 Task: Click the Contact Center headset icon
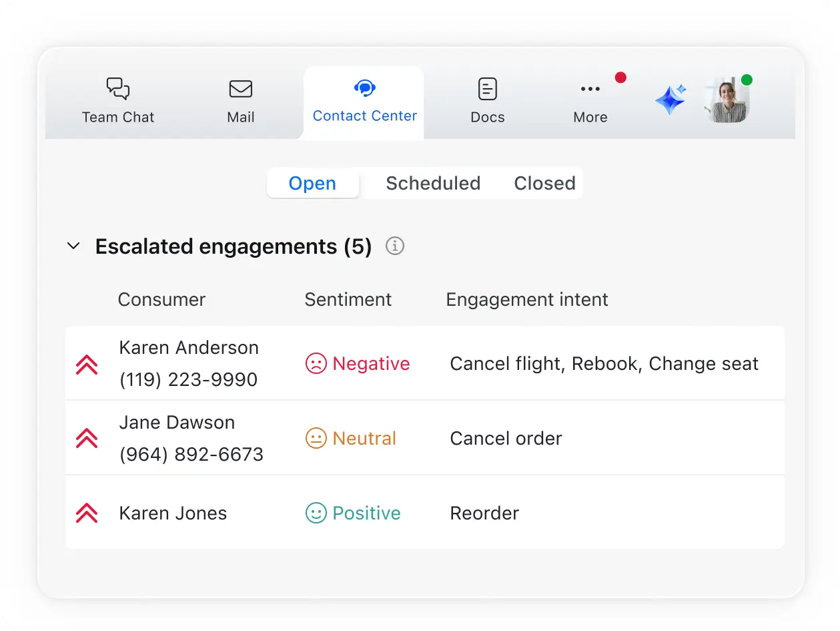click(x=364, y=88)
